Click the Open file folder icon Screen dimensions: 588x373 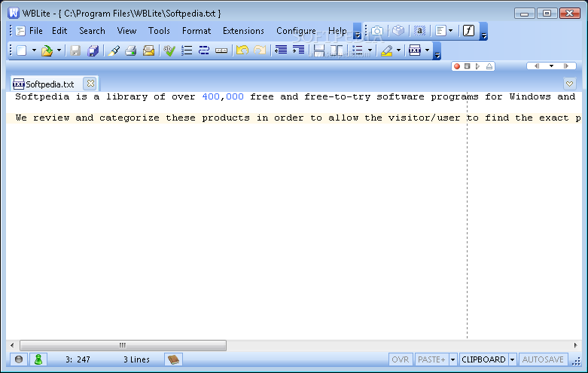pos(47,50)
